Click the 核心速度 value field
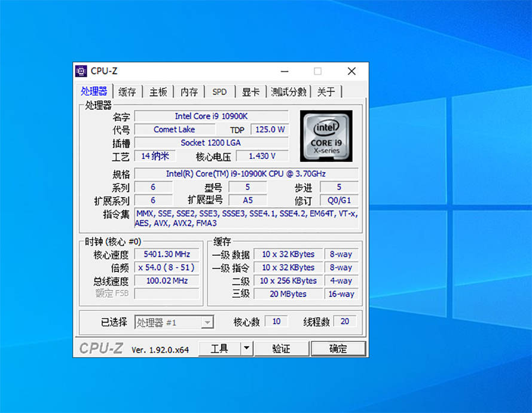 point(167,255)
